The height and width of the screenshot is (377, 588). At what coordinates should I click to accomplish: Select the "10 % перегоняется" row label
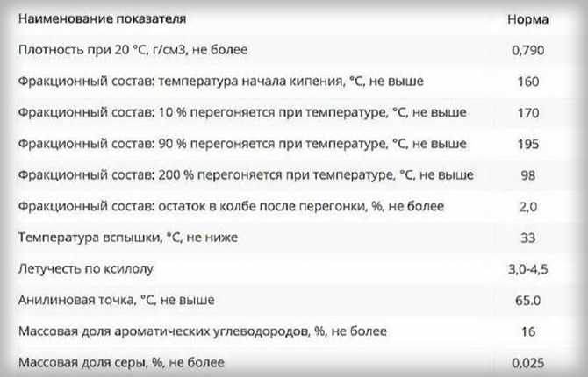242,112
